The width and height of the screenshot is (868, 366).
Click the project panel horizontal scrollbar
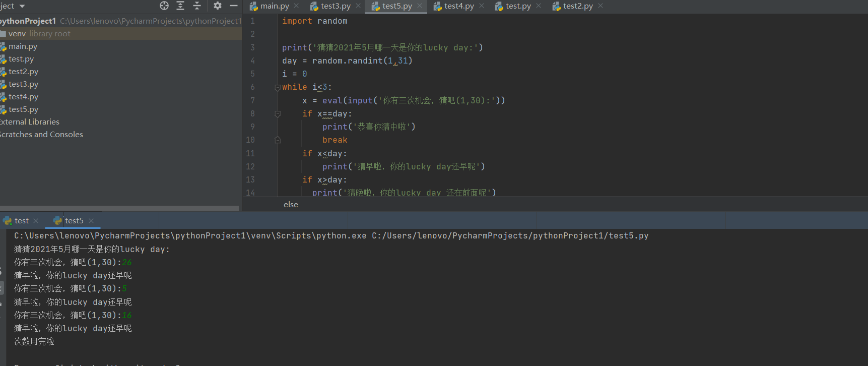click(119, 208)
